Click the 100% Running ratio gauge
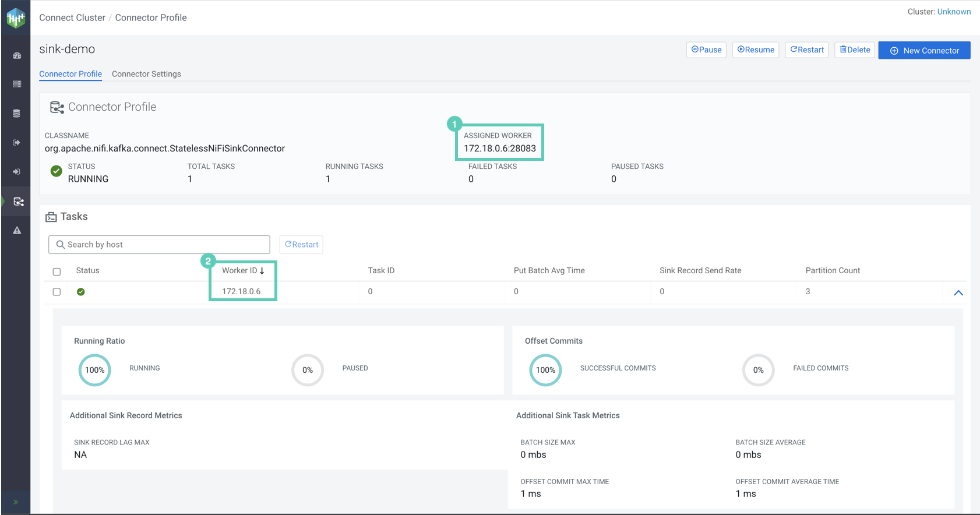 coord(94,370)
